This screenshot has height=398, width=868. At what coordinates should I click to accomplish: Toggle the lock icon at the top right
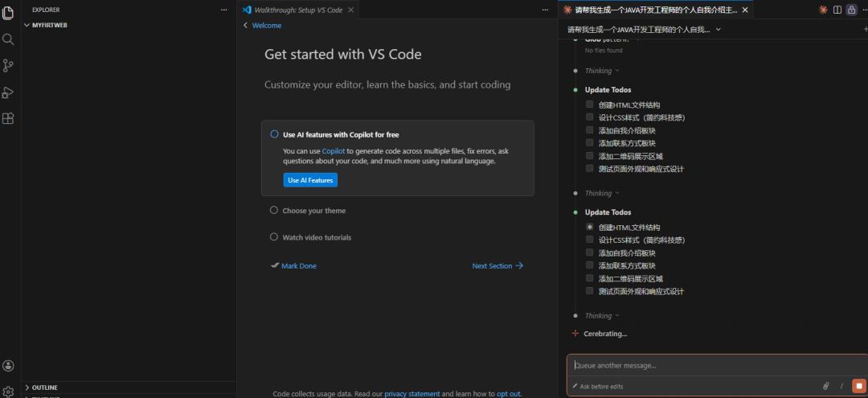pyautogui.click(x=851, y=10)
